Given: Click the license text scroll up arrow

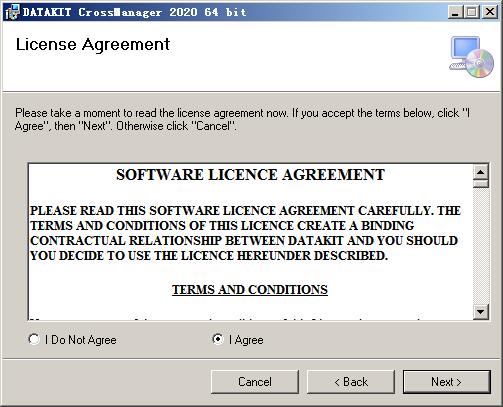Looking at the screenshot, I should pos(481,172).
